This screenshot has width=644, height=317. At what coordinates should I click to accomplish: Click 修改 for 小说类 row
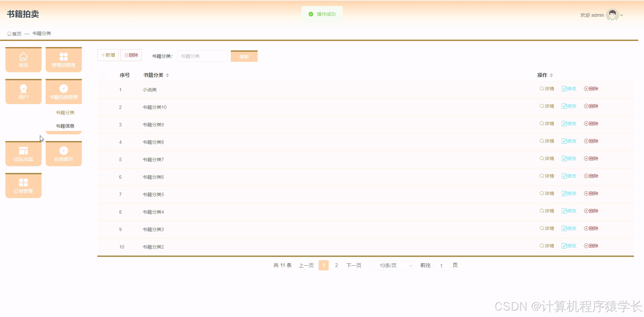[569, 89]
